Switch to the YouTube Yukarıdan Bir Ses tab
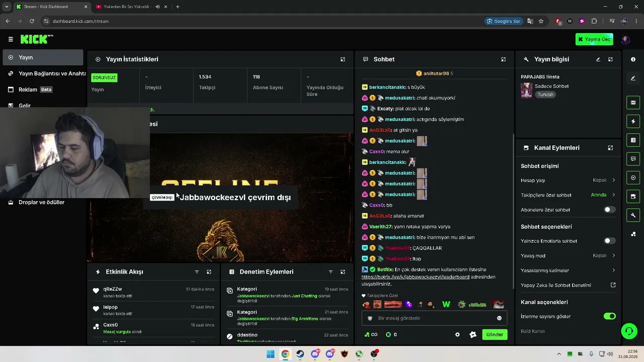This screenshot has width=644, height=362. 132,7
